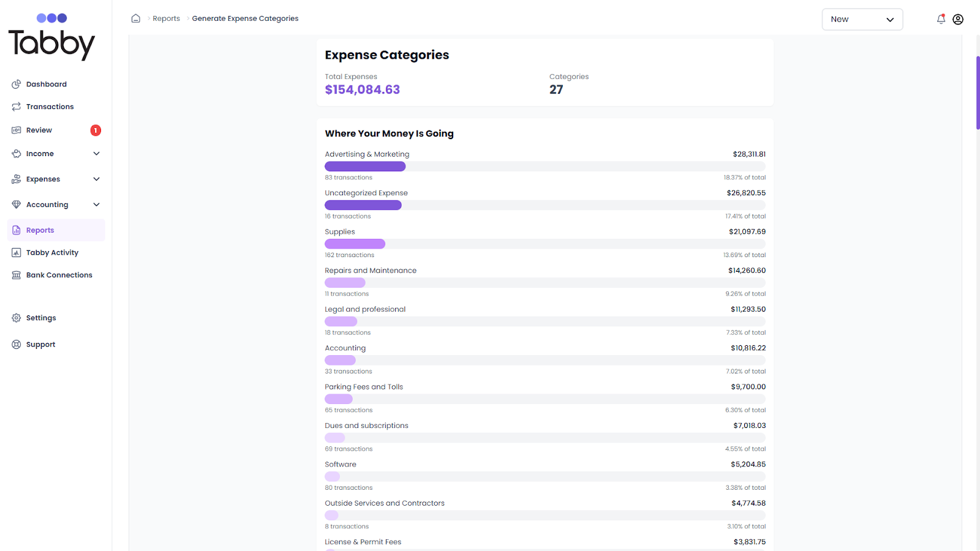Screen dimensions: 980x551
Task: Click the Support icon
Action: [16, 343]
